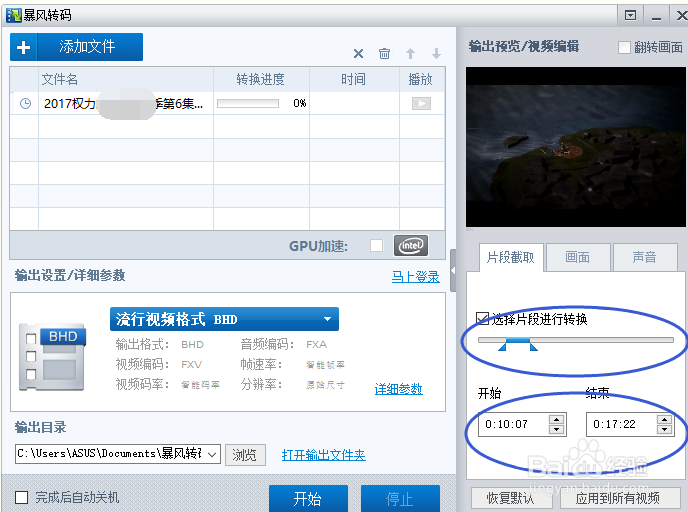688x512 pixels.
Task: Click the 转换进度 column header
Action: pos(261,79)
